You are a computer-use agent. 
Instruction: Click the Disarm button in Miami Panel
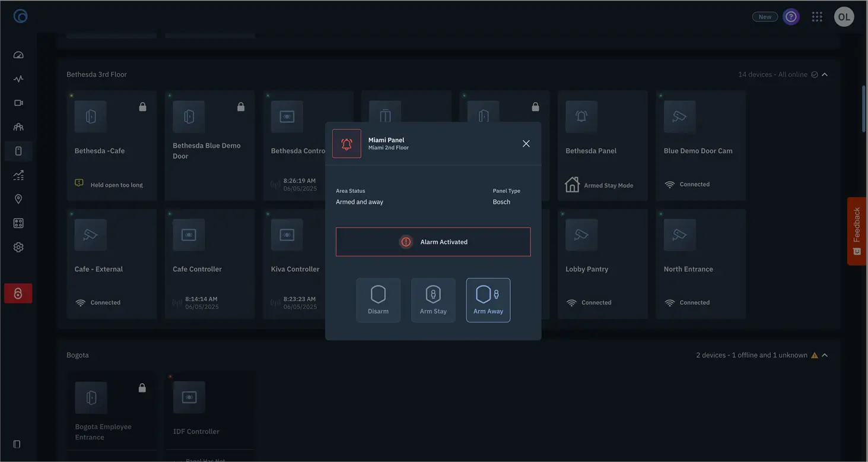[378, 300]
